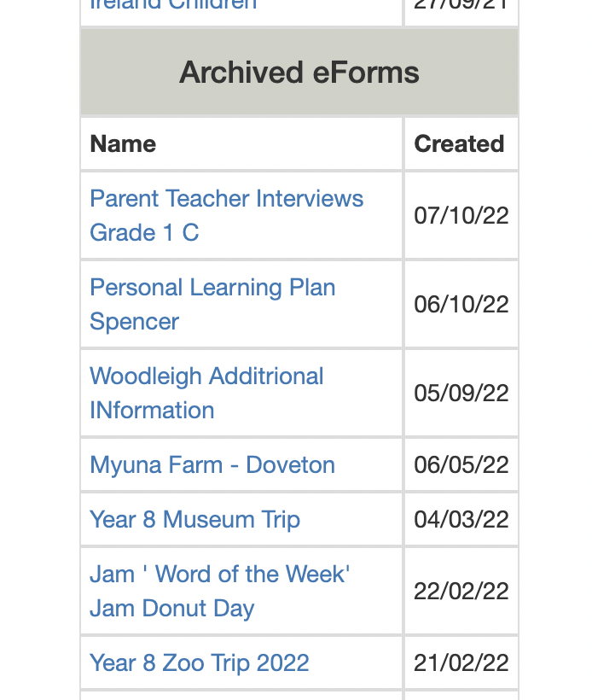Click the word Spencer in learning plan link

click(134, 322)
